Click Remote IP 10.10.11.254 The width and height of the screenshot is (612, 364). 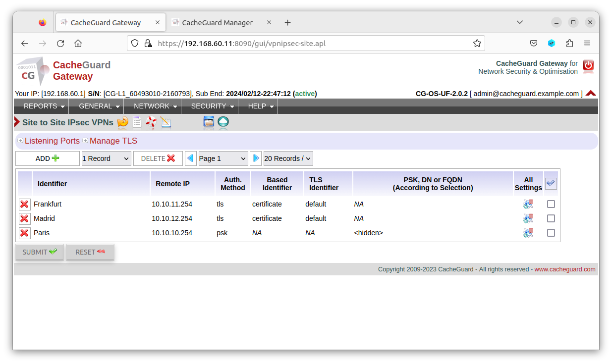point(172,204)
